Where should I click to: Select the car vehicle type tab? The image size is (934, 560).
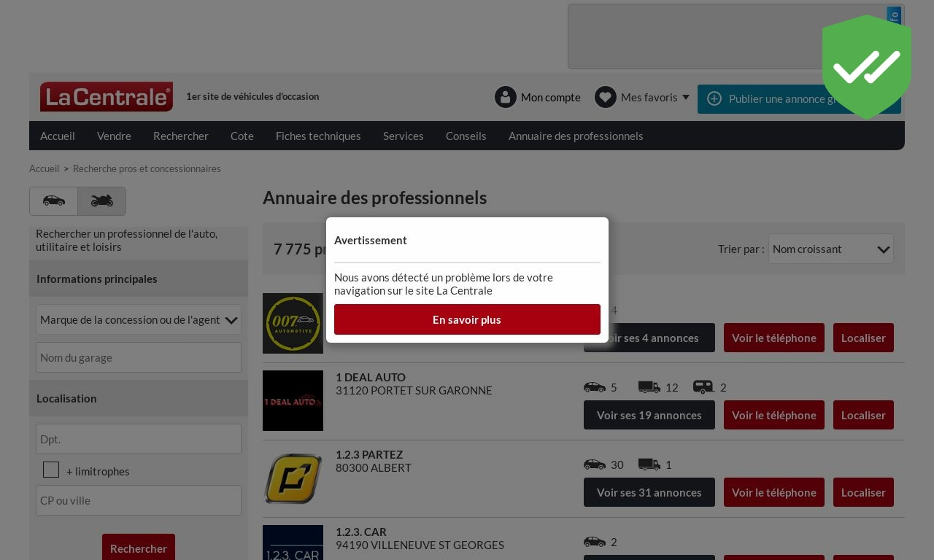(54, 201)
